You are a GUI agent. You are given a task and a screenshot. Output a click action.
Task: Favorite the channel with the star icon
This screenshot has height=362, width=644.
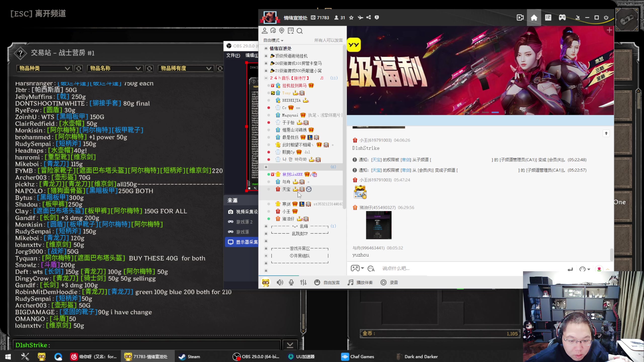[x=351, y=18]
